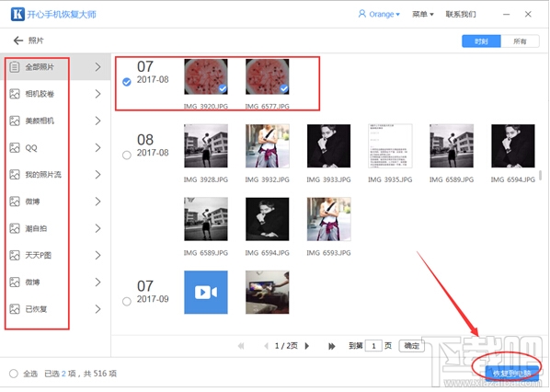Click the 恢复到电脑 button
The height and width of the screenshot is (392, 550).
(511, 374)
